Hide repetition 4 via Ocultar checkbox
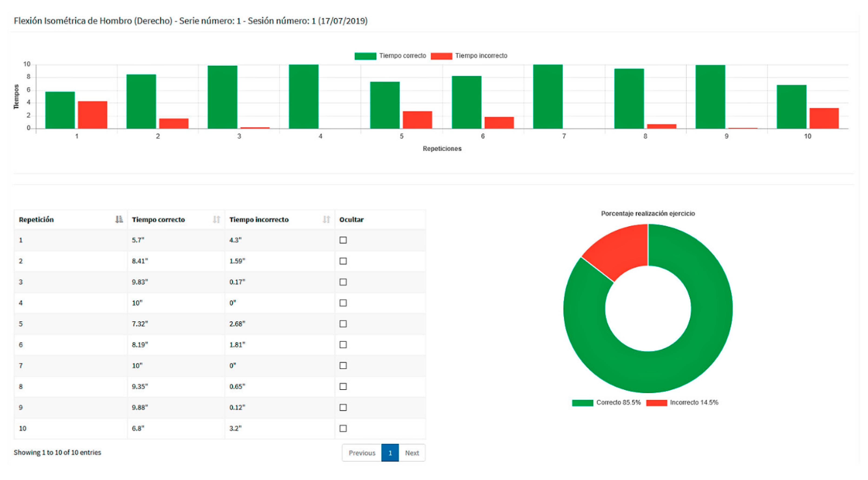This screenshot has height=480, width=868. point(343,303)
